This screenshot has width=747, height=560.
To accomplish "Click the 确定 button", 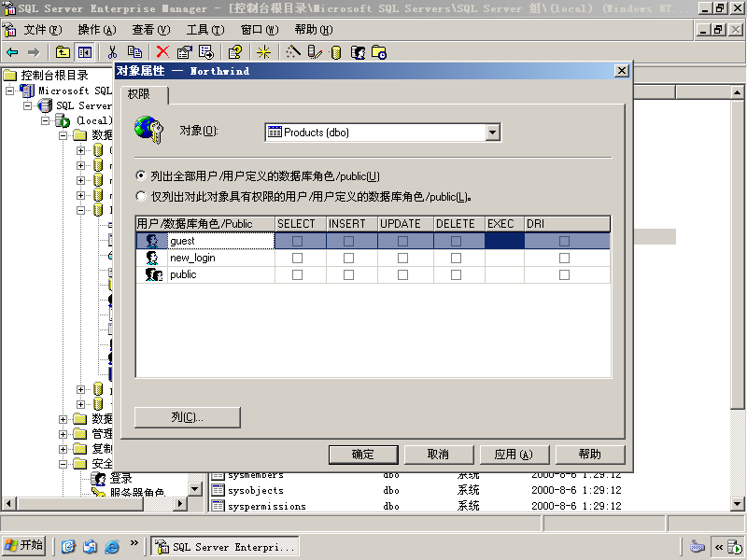I will pyautogui.click(x=363, y=455).
